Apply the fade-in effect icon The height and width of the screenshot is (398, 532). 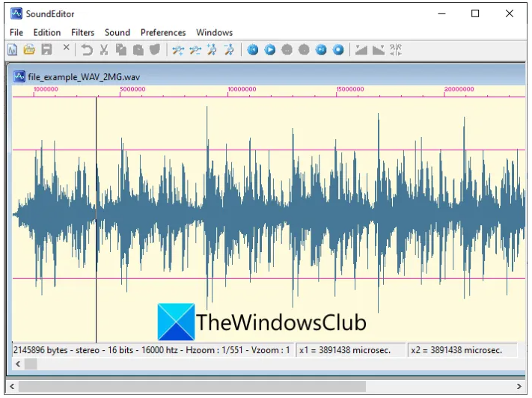(x=361, y=50)
